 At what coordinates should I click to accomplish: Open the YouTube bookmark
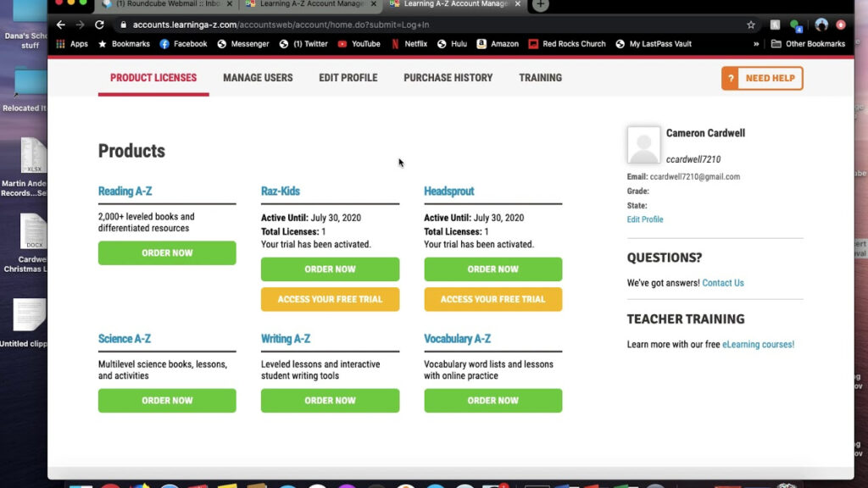tap(359, 44)
